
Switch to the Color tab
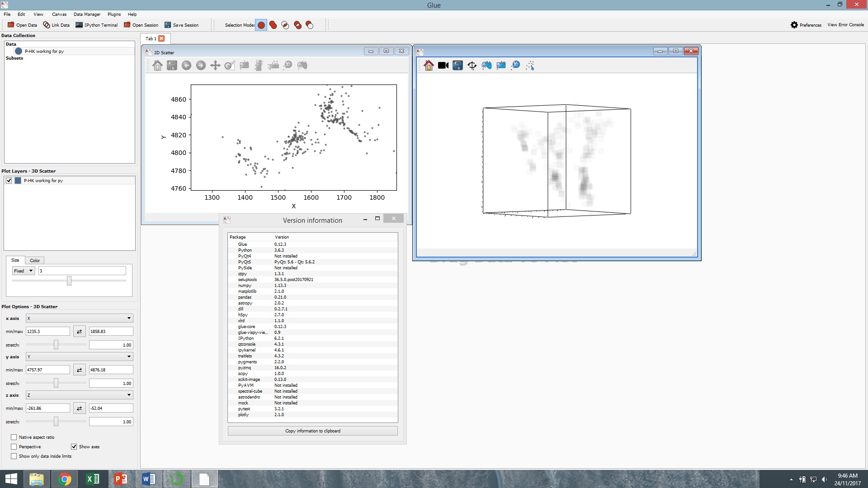(35, 260)
